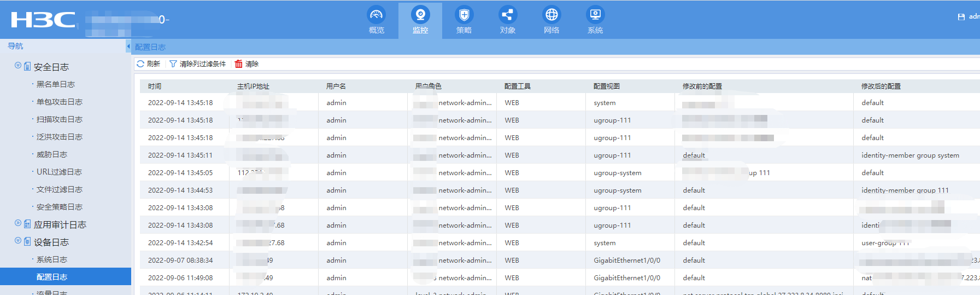
Task: Sort by the 时间 column header
Action: point(155,86)
